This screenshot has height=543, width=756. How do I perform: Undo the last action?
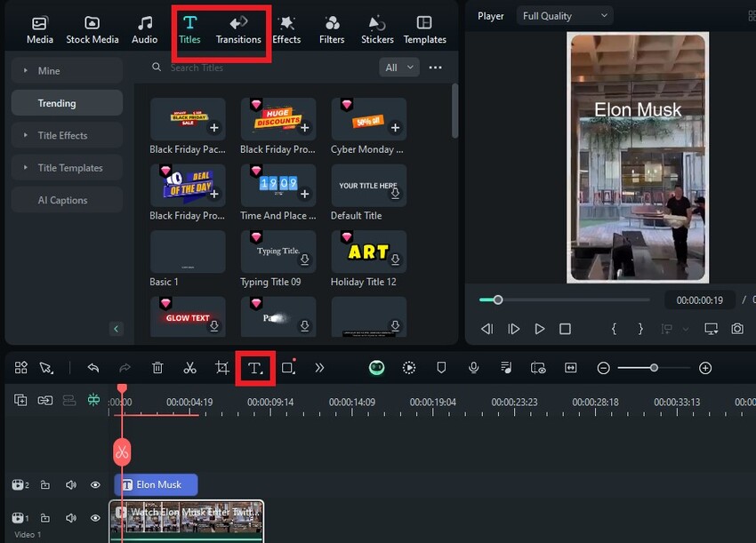click(x=93, y=368)
